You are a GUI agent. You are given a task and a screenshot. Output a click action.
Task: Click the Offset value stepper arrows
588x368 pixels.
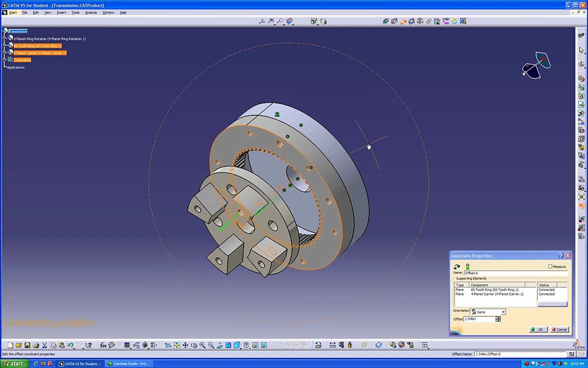click(x=498, y=319)
